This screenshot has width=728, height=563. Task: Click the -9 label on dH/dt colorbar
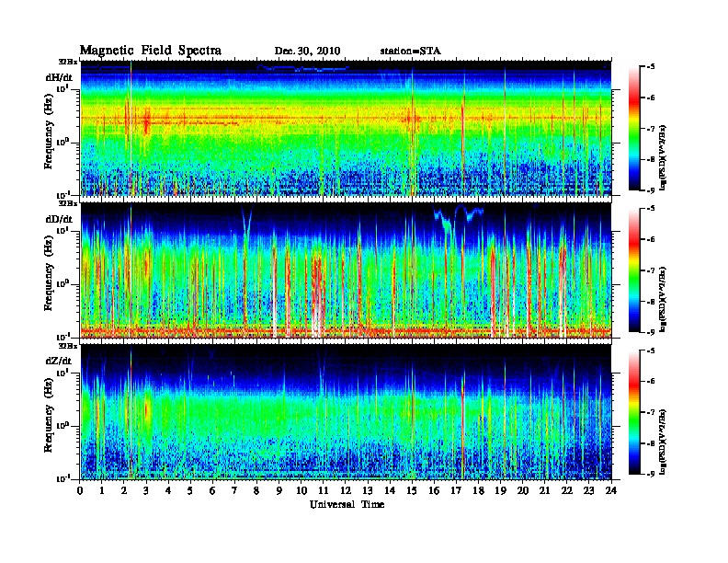pos(651,190)
